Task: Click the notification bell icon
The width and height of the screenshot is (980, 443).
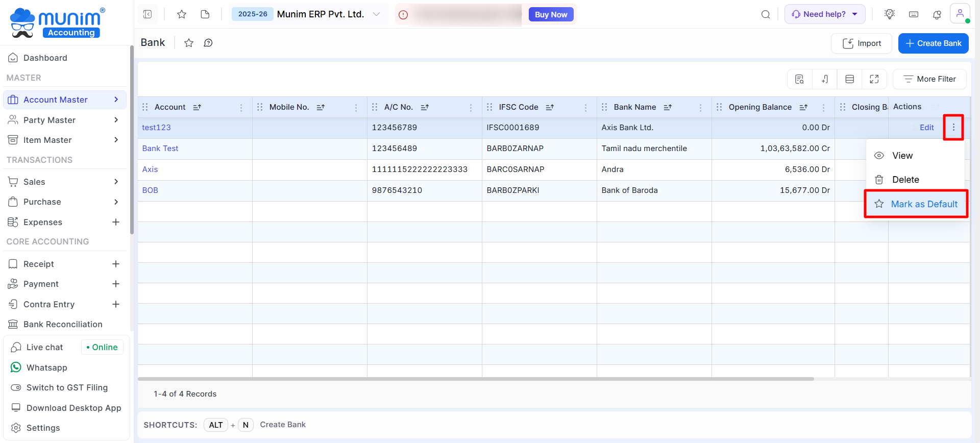Action: pos(937,15)
